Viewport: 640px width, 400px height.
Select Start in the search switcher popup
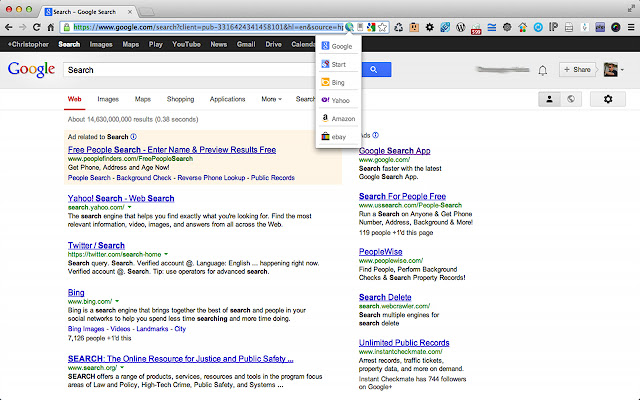(337, 64)
